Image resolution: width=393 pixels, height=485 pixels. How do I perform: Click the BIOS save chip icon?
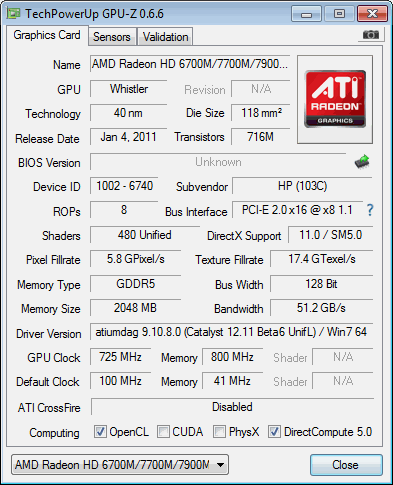tap(362, 162)
